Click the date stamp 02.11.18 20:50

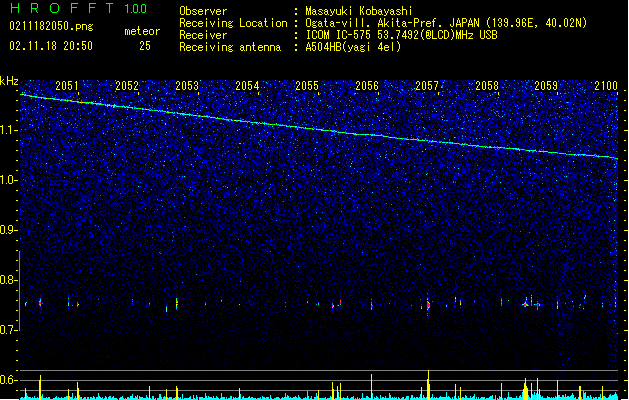click(51, 46)
